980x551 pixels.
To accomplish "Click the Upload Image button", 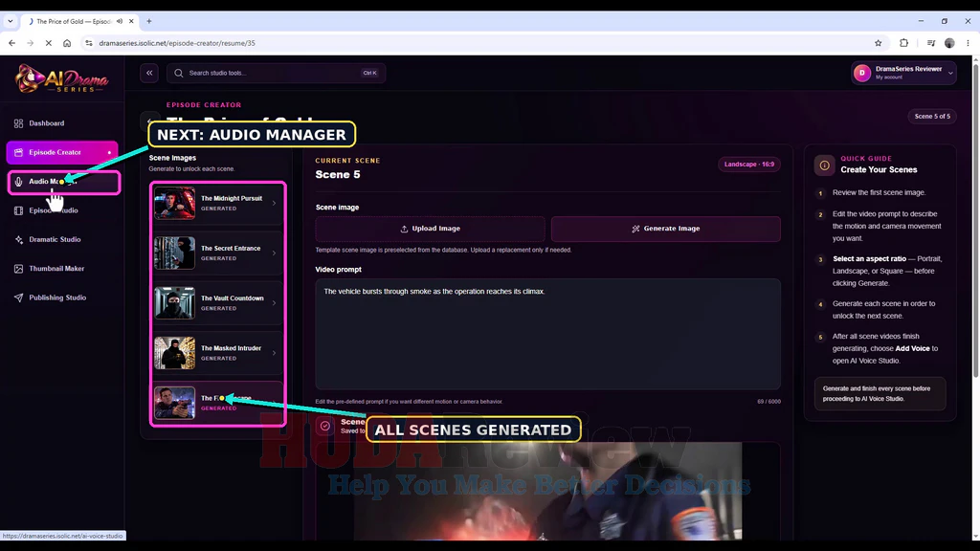I will tap(430, 229).
